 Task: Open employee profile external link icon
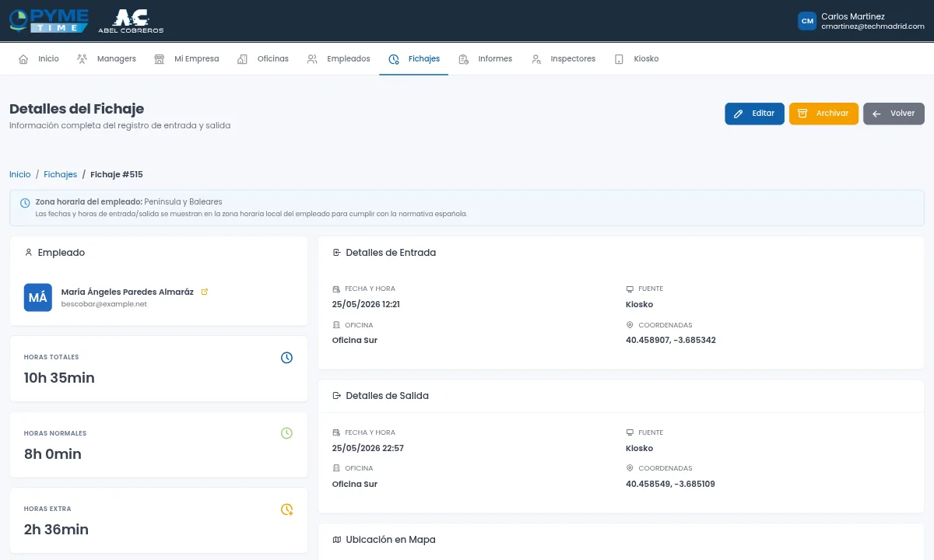point(205,292)
